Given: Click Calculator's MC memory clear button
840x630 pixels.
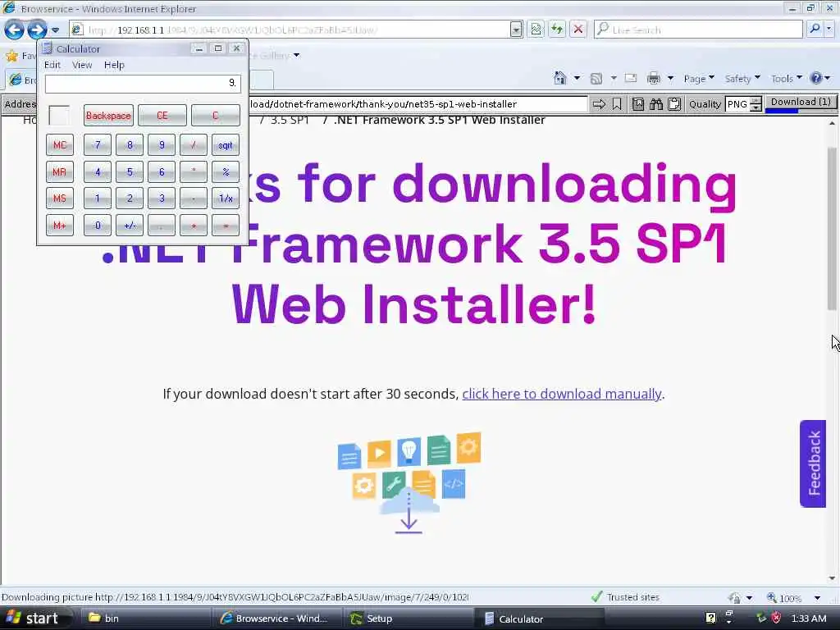Looking at the screenshot, I should click(x=59, y=145).
